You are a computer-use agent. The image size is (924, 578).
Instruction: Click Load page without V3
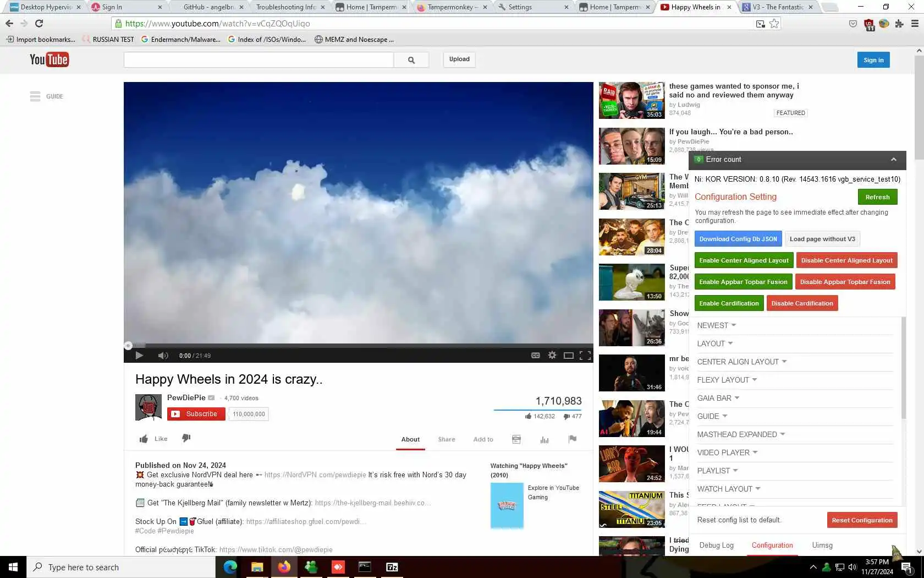(x=822, y=239)
